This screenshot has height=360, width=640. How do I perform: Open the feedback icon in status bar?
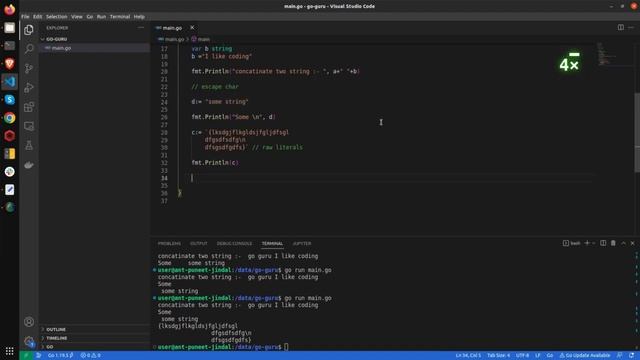620,356
